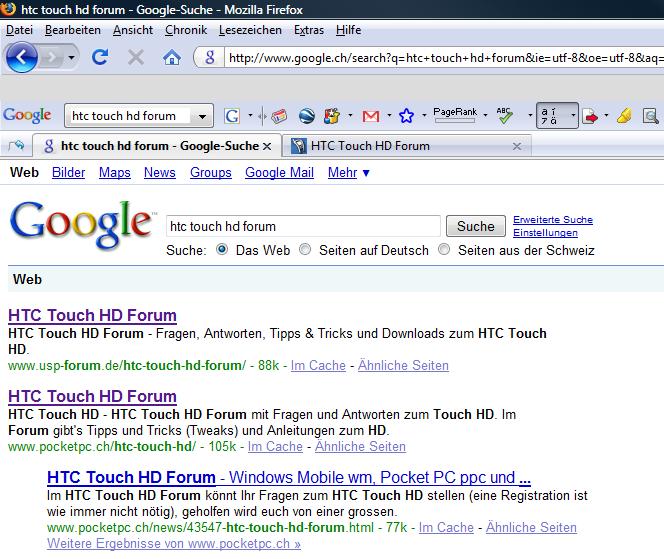664x559 pixels.
Task: Click the Google Earth globe toolbar icon
Action: (x=307, y=116)
